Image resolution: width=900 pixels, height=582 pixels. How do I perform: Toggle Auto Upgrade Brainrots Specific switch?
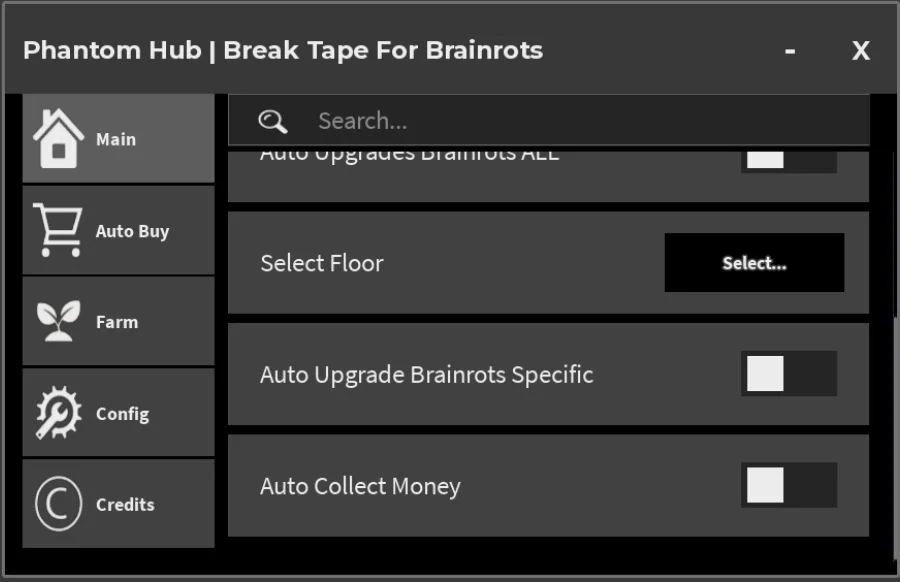(x=789, y=374)
